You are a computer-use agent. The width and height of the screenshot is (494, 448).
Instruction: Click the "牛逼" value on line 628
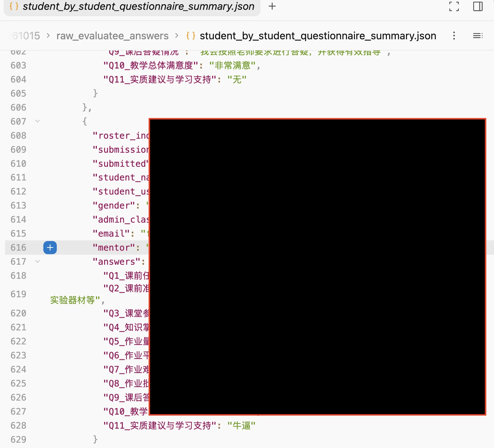(241, 426)
